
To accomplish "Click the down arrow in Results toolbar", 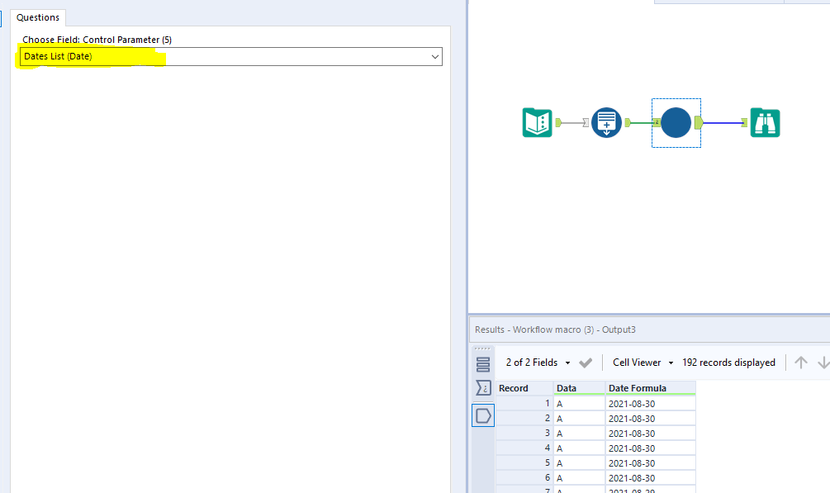I will click(823, 363).
